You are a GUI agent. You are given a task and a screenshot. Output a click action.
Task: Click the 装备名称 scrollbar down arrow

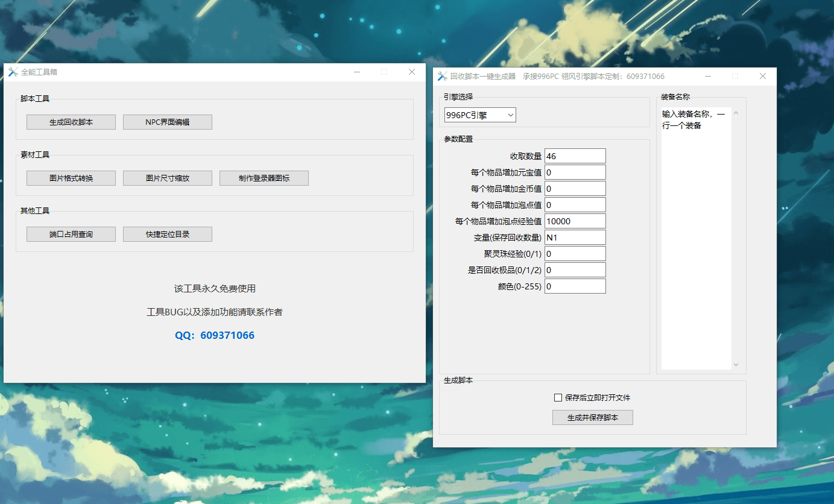tap(736, 364)
